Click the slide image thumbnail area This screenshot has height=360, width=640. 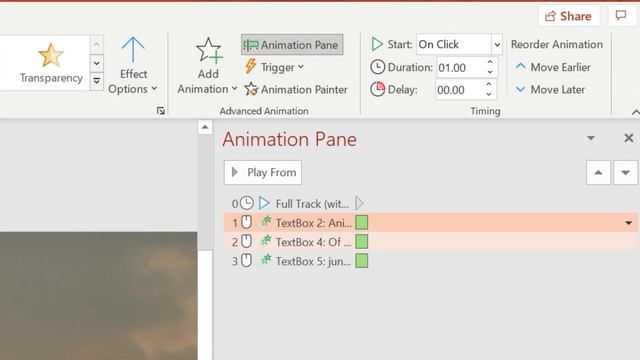click(x=98, y=296)
